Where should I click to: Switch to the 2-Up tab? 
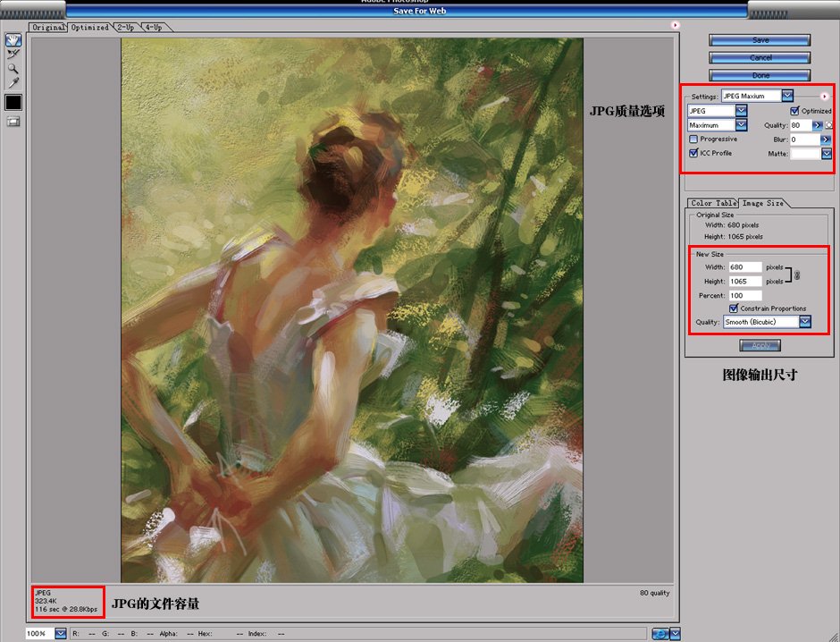point(126,28)
